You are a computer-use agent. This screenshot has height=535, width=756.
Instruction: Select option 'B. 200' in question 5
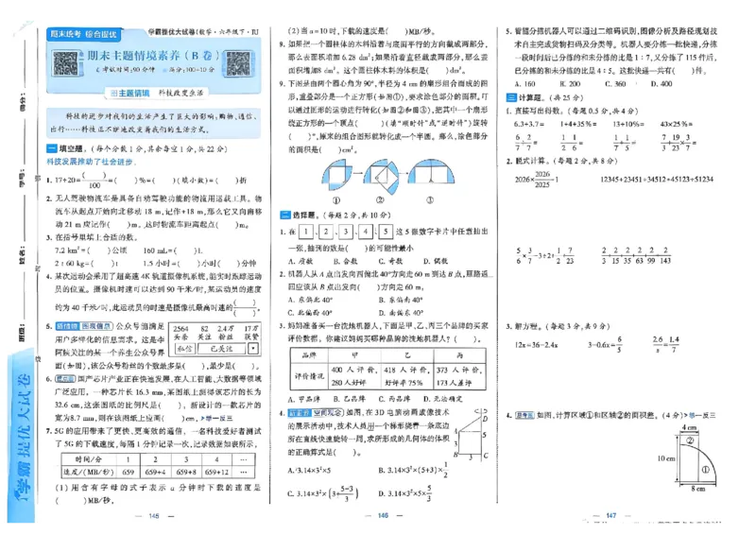pos(570,84)
